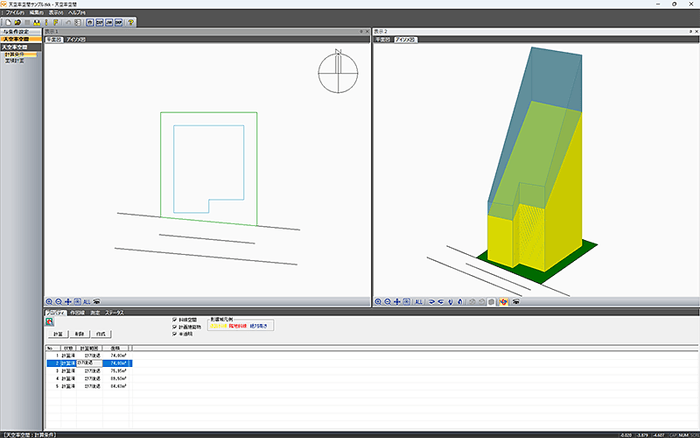Zoom in using left view magnifier plus
700x438 pixels.
coord(49,300)
